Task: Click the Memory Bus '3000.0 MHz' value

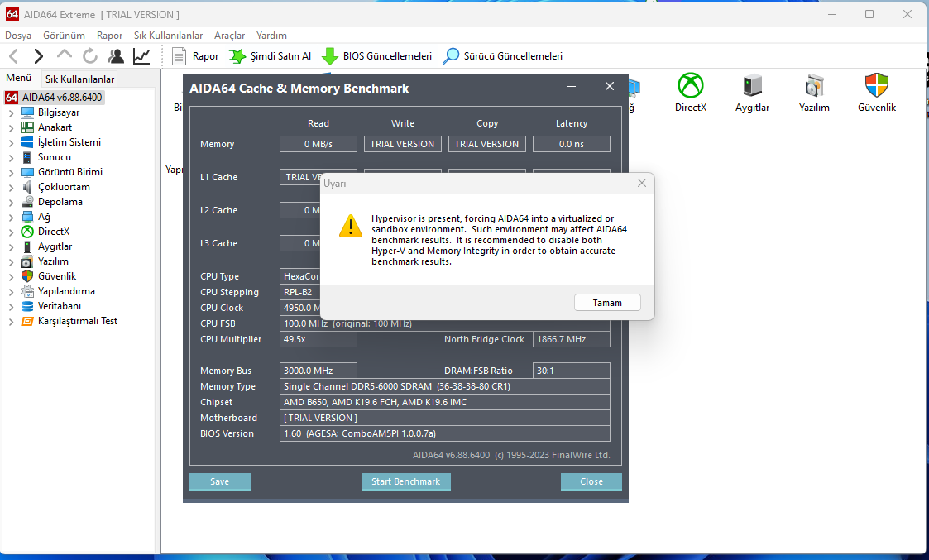Action: coord(318,371)
